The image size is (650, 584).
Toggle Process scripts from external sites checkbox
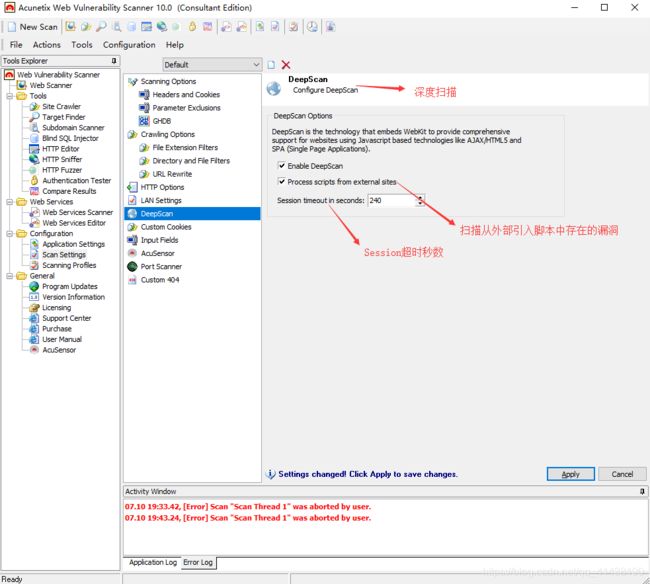point(282,182)
